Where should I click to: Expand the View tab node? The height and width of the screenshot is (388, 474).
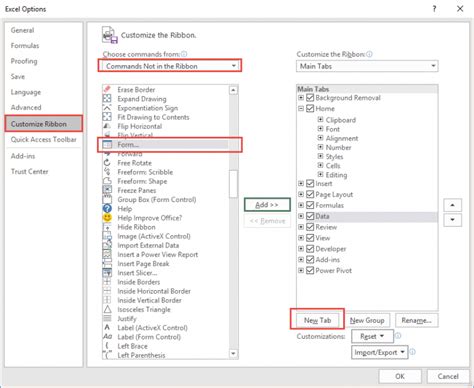pyautogui.click(x=301, y=238)
